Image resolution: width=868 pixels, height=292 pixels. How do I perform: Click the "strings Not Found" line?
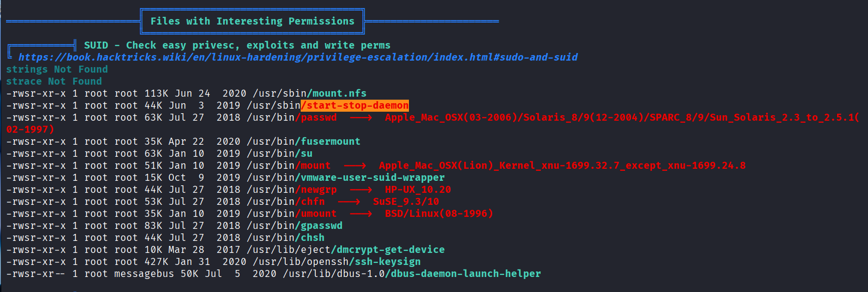click(x=57, y=70)
